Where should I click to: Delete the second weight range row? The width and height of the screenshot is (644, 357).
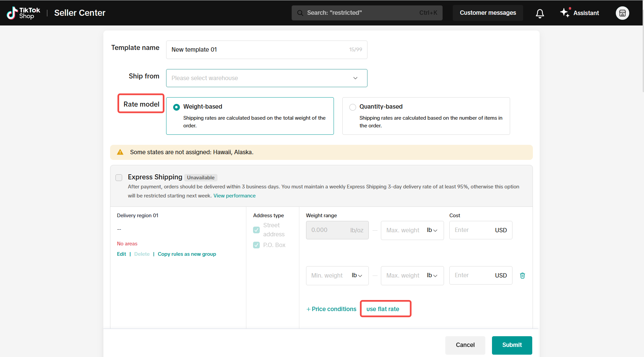point(522,276)
